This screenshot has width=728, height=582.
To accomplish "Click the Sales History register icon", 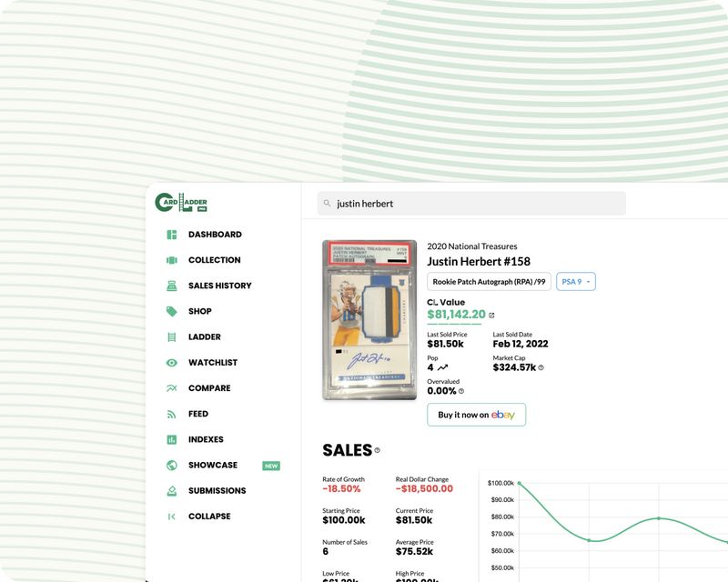I will 172,286.
